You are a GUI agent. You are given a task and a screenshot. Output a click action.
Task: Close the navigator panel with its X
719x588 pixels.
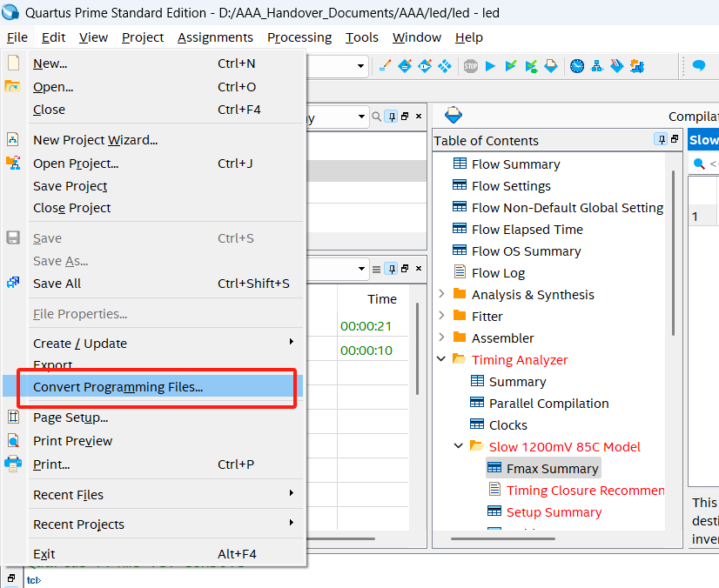coord(419,117)
